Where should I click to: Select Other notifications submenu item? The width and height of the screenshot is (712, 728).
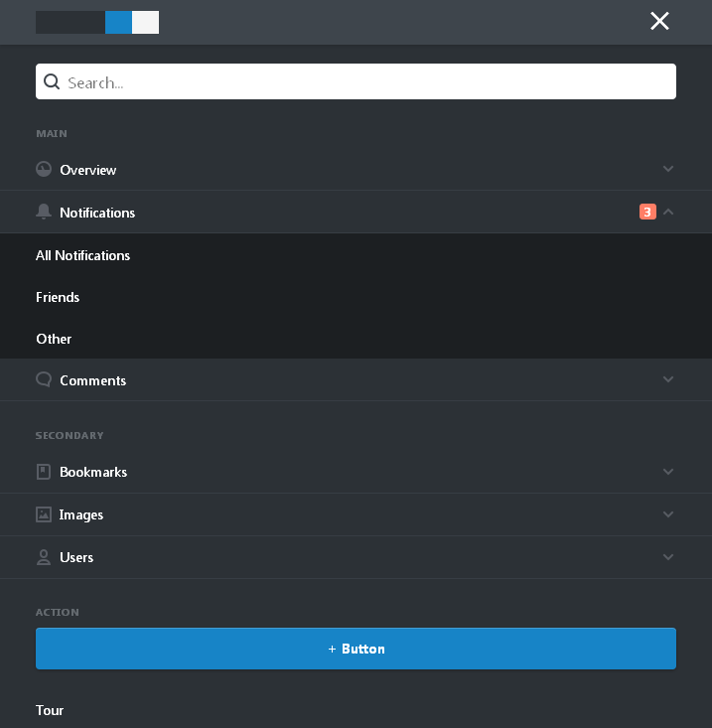(x=54, y=339)
